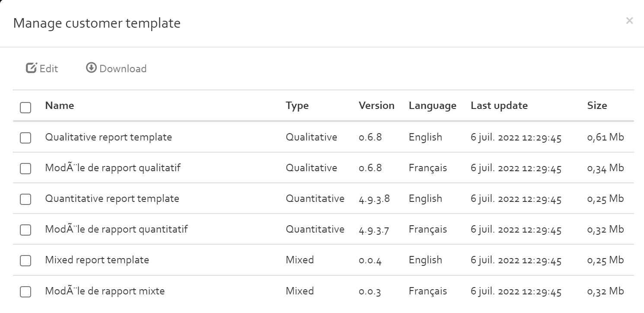Open the Qualitative report template name

[108, 137]
